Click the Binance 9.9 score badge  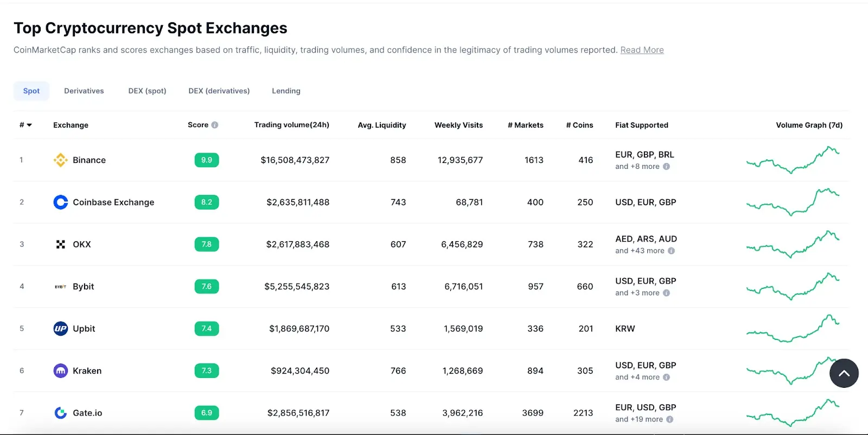tap(207, 160)
